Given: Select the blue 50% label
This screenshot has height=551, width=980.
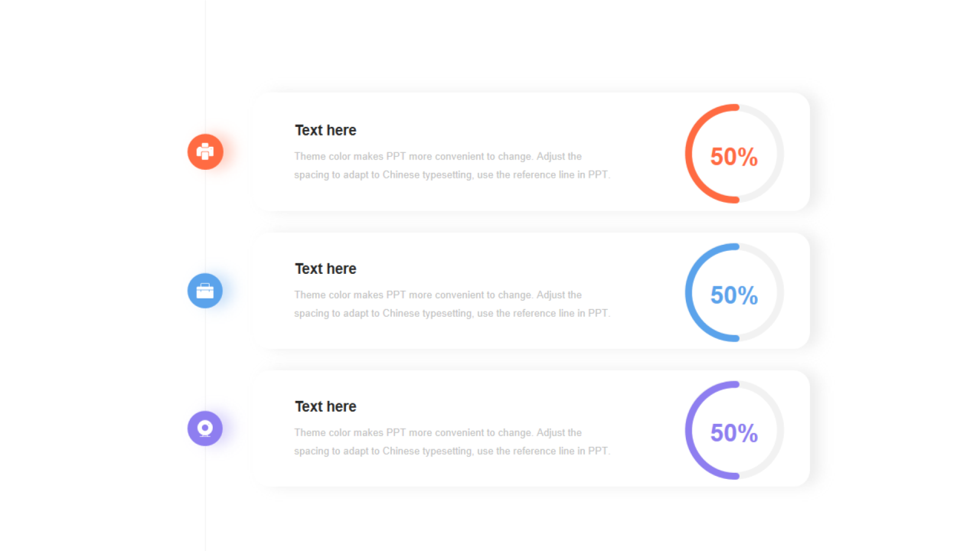Looking at the screenshot, I should pyautogui.click(x=733, y=295).
